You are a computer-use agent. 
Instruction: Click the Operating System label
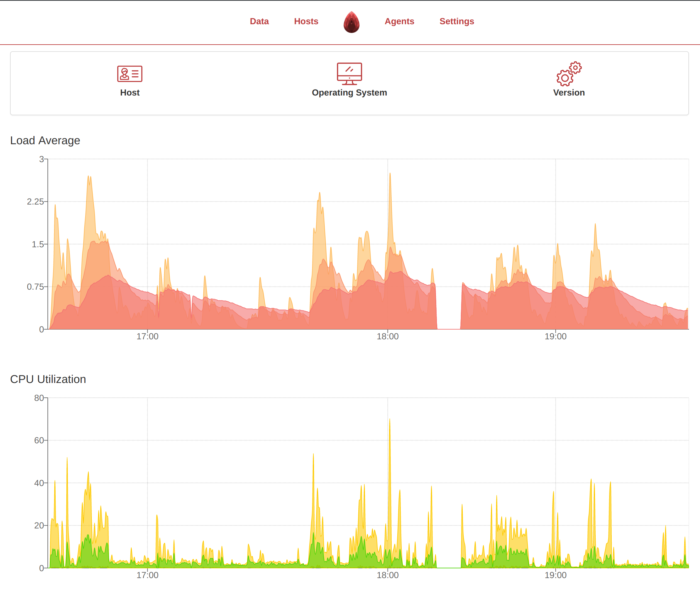(349, 93)
